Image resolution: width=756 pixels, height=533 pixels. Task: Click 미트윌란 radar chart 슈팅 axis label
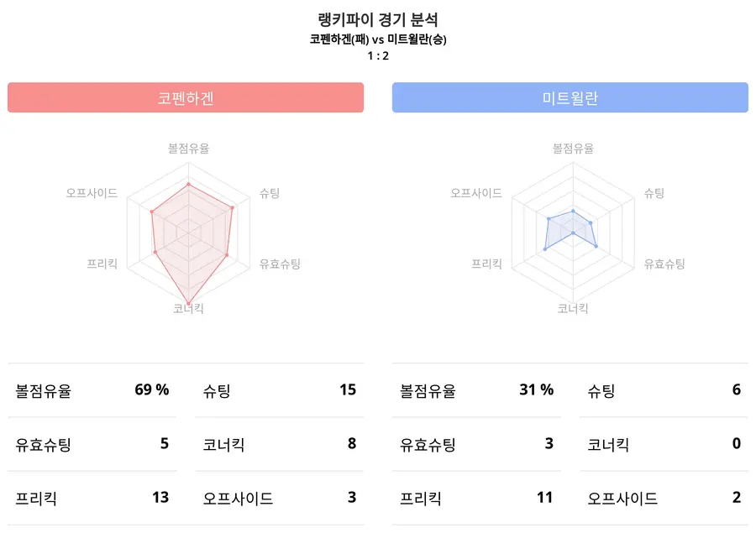tap(654, 193)
